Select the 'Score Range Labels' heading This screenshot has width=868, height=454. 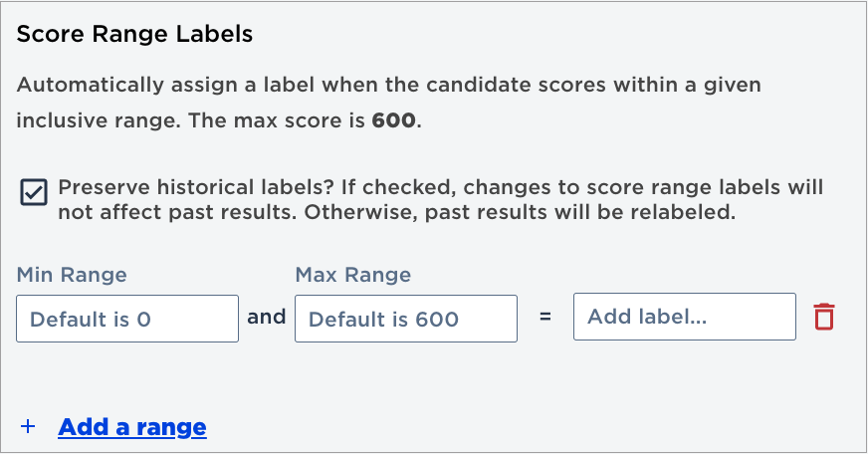[x=134, y=34]
